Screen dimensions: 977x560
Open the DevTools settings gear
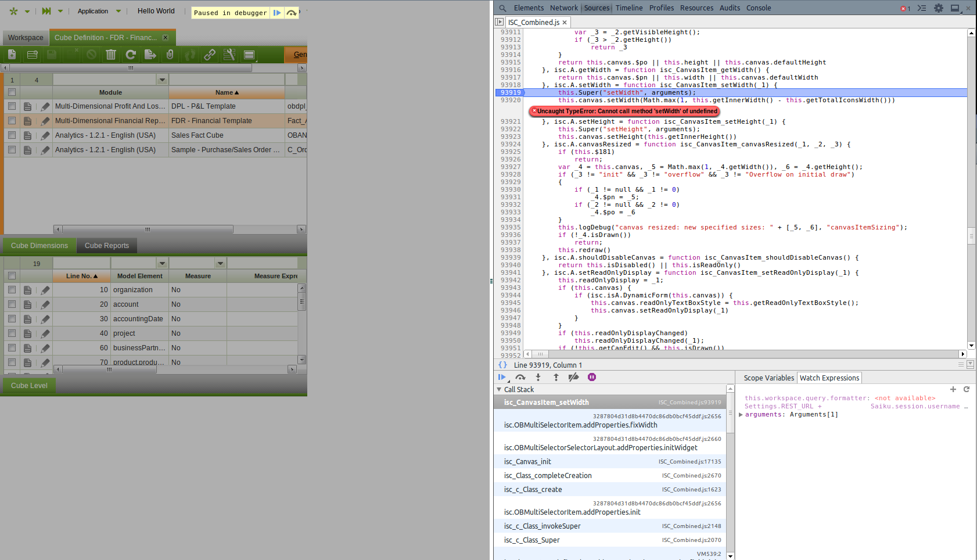(939, 8)
